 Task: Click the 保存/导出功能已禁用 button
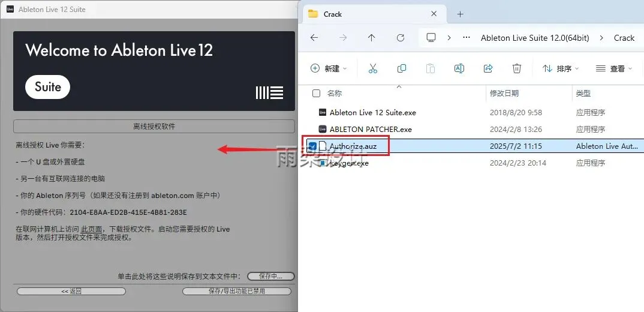coord(237,291)
